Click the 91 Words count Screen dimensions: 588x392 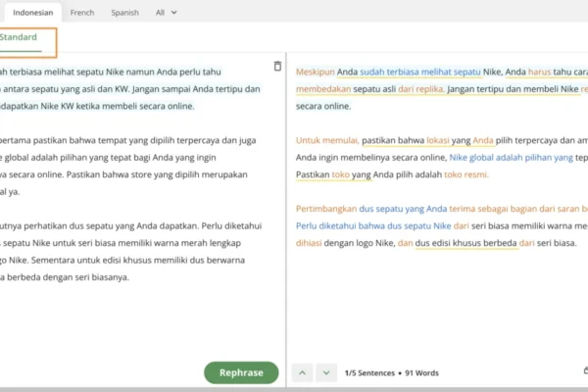pos(421,373)
